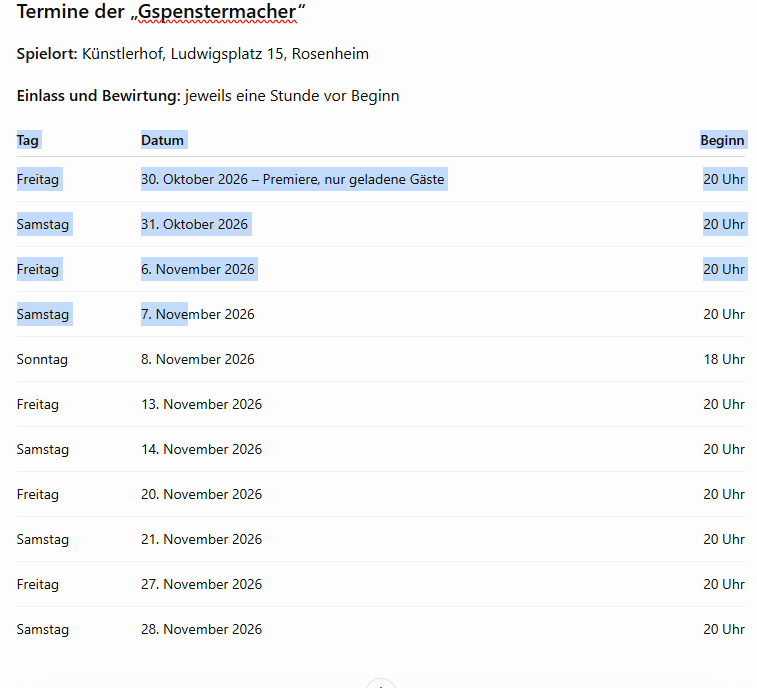Click "20 Uhr" in the 20. November row
This screenshot has width=757, height=688.
pyautogui.click(x=724, y=494)
